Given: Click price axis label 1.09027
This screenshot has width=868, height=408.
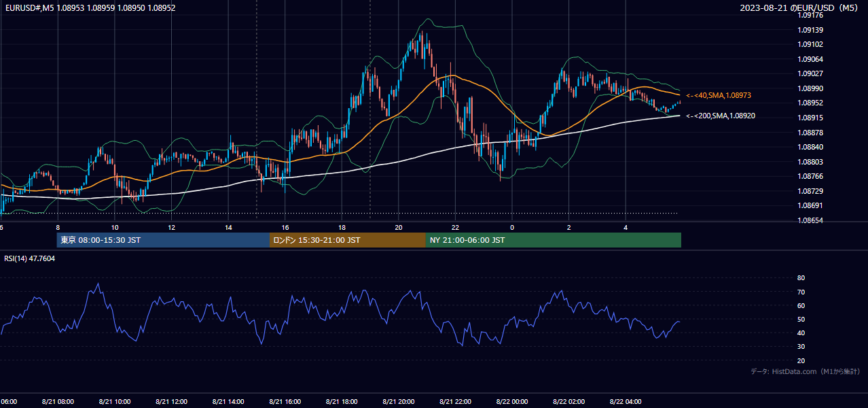Looking at the screenshot, I should pyautogui.click(x=810, y=73).
